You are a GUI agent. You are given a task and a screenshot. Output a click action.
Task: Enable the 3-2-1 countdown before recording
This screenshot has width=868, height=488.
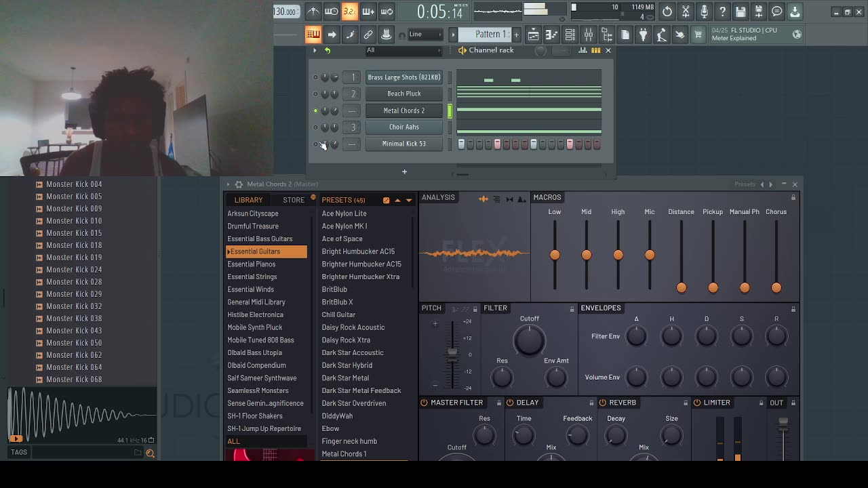(x=349, y=12)
